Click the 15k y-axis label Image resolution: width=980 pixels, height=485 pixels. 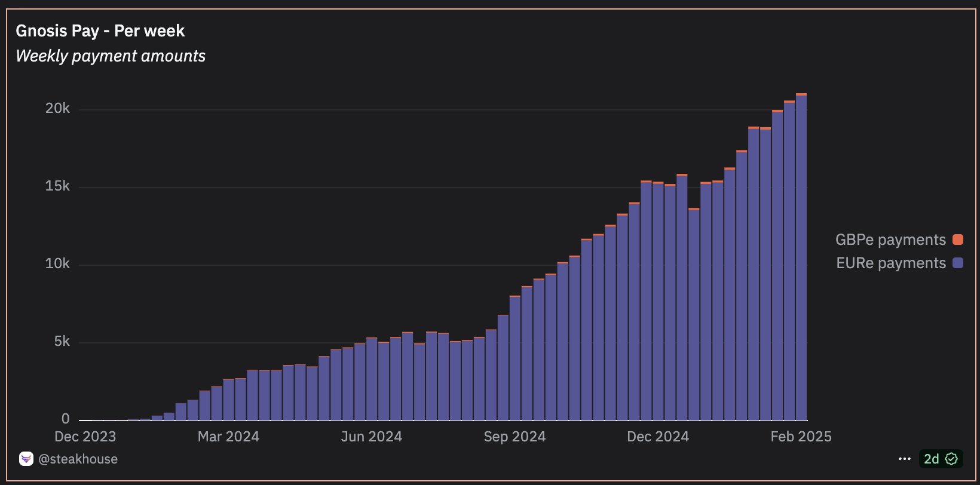click(57, 186)
